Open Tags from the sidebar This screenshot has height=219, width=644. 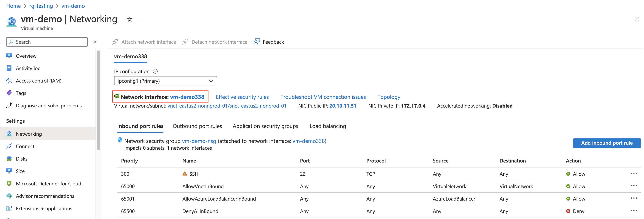(21, 93)
